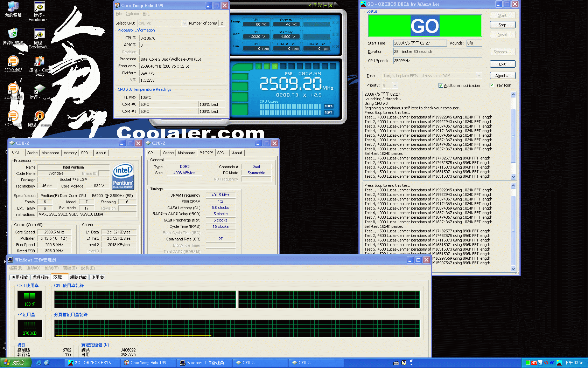This screenshot has height=368, width=588.
Task: Open the Help menu in Core Temp
Action: pyautogui.click(x=146, y=14)
